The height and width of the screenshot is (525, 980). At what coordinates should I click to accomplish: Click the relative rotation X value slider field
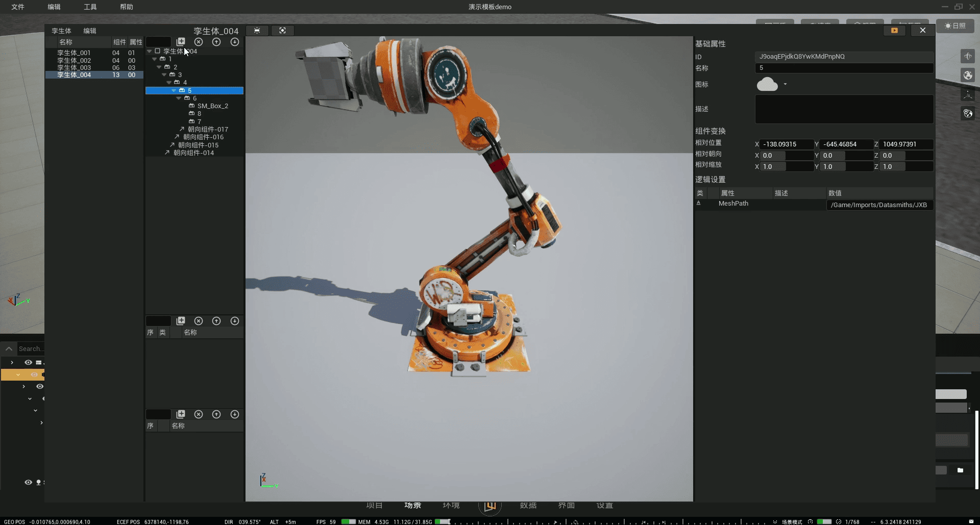click(x=786, y=156)
